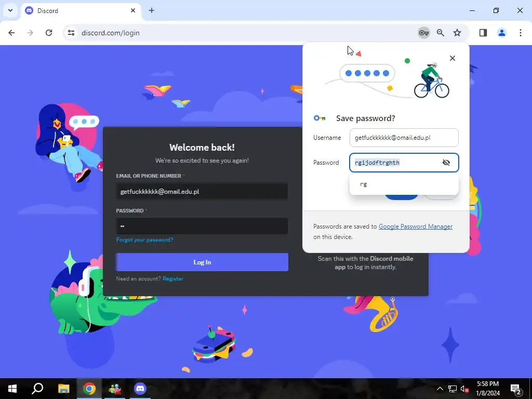
Task: Open Windows taskbar search
Action: (x=37, y=389)
